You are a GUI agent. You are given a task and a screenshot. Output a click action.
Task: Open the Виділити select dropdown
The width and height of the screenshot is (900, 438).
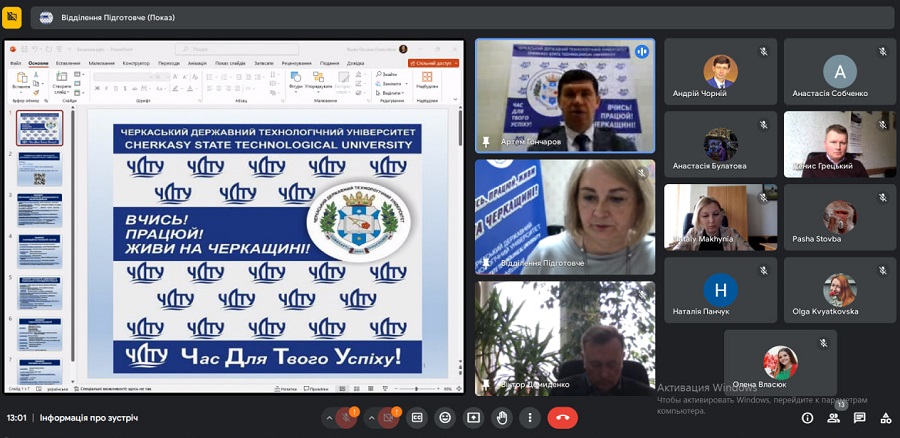pyautogui.click(x=390, y=92)
